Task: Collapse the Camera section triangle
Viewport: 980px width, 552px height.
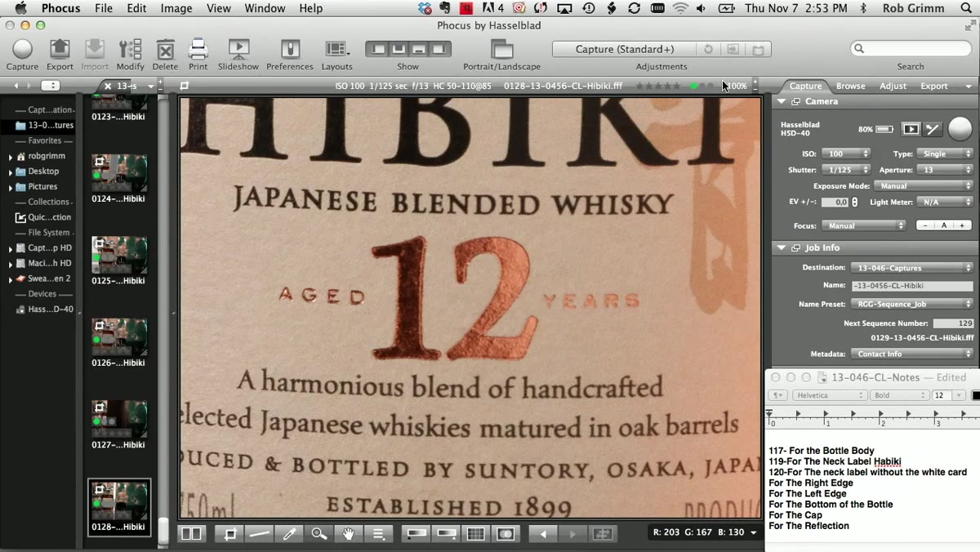Action: [x=782, y=101]
